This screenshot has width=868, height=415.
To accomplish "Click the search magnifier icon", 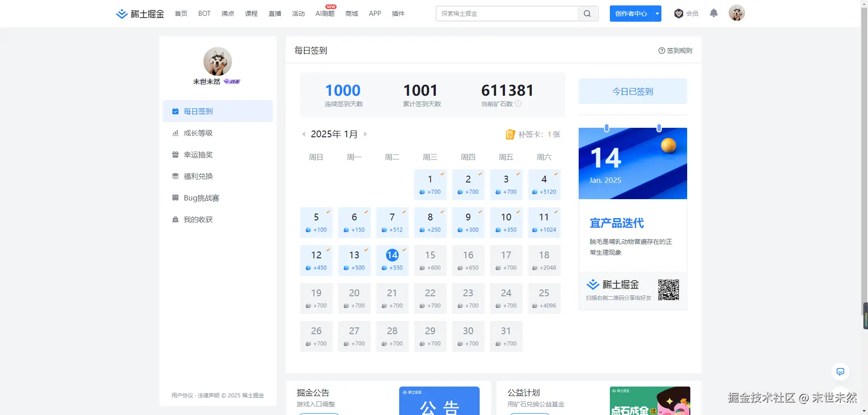I will [x=587, y=14].
